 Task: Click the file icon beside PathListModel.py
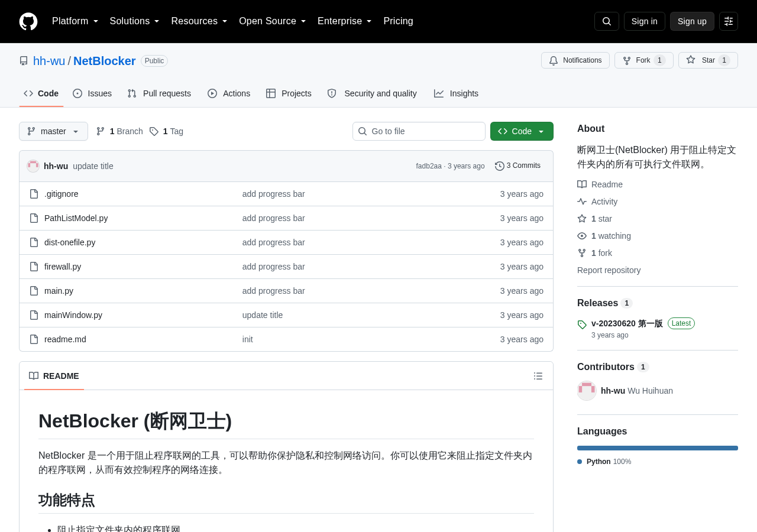pos(34,218)
